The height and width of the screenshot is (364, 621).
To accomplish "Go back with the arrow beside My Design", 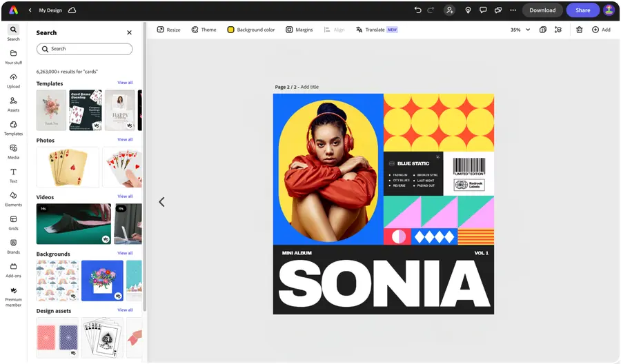I will click(30, 10).
